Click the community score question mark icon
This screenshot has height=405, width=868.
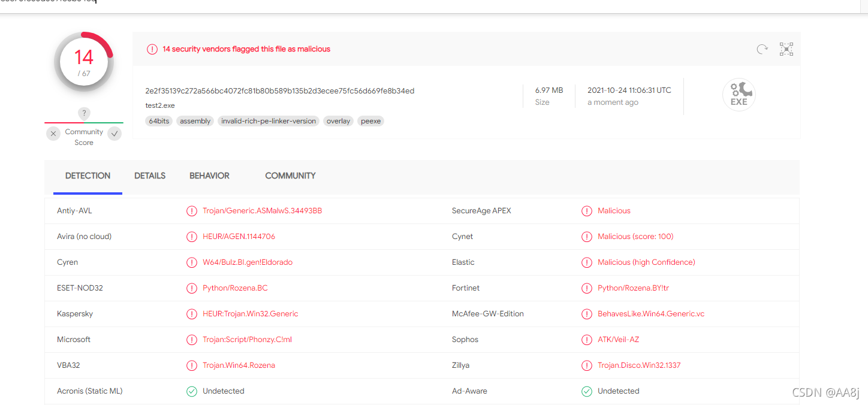click(84, 113)
